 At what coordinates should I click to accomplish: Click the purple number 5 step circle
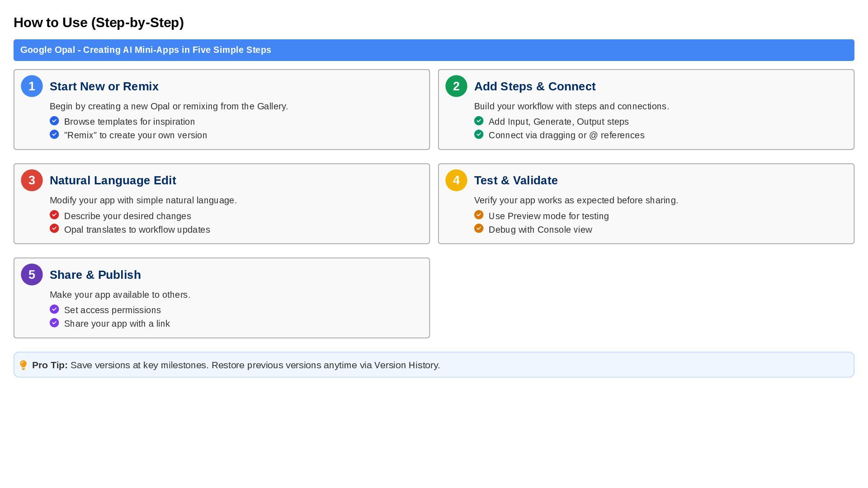click(x=32, y=275)
